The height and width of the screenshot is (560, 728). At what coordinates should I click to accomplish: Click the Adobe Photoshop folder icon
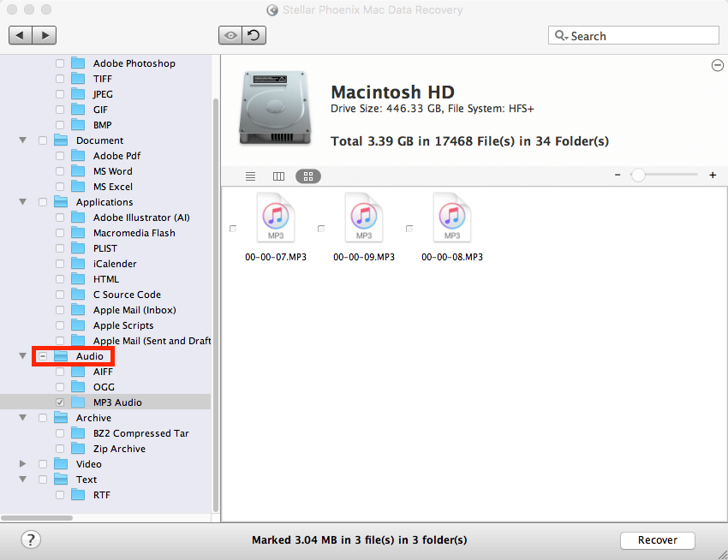[78, 63]
